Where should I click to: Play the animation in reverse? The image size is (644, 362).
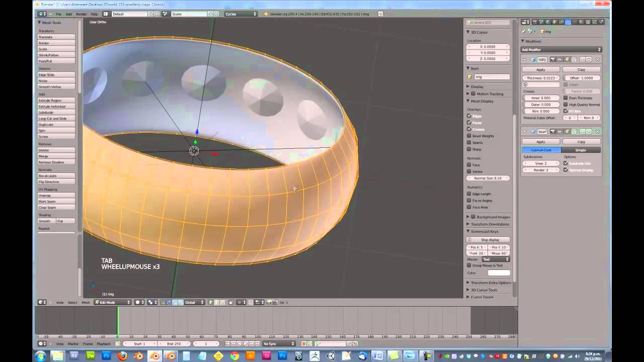tap(239, 344)
